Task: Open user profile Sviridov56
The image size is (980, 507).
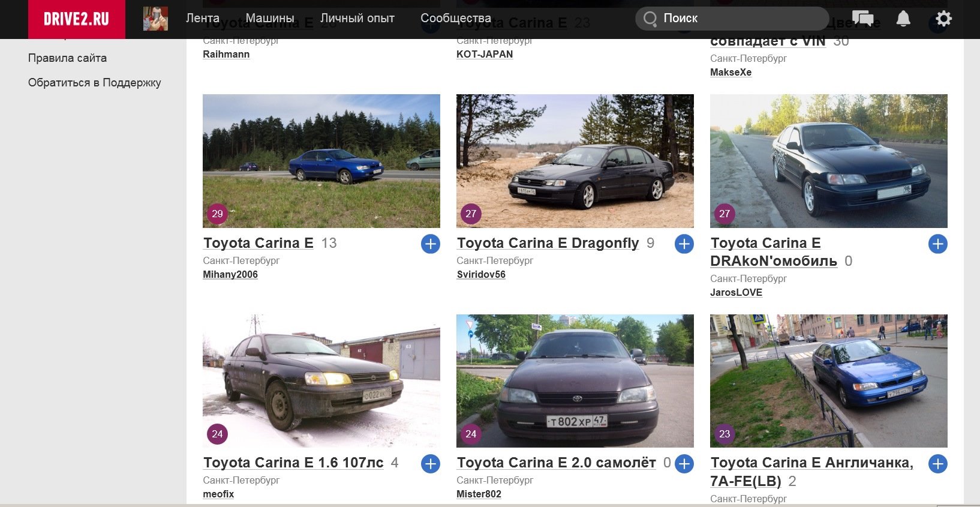Action: click(481, 274)
